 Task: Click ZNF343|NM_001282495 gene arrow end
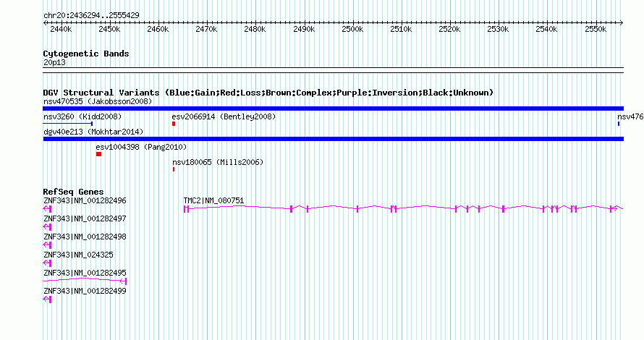(123, 281)
